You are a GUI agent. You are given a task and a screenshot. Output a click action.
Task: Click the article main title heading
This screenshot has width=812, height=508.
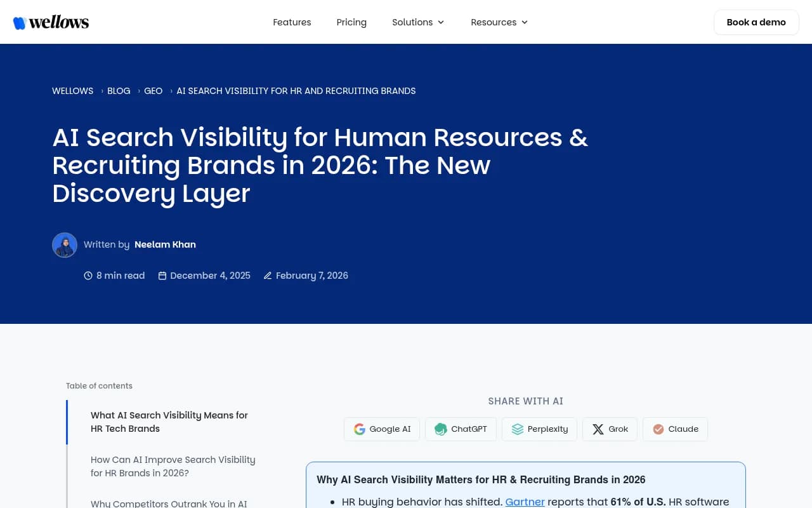(320, 165)
